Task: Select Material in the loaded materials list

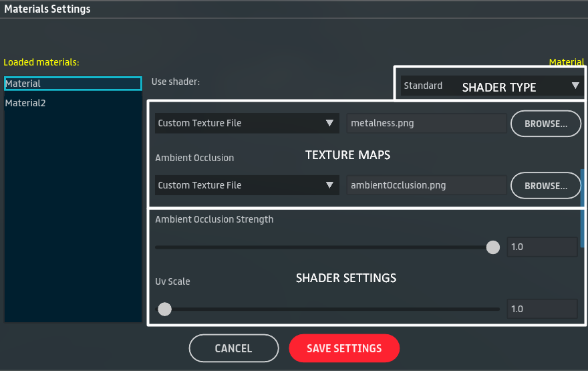Action: pyautogui.click(x=72, y=84)
